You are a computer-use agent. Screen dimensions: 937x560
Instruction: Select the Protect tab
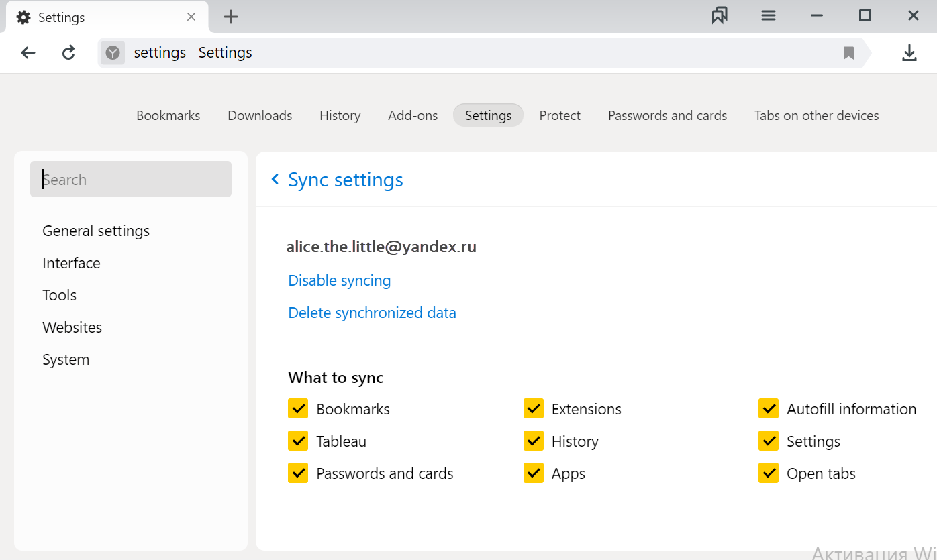[x=560, y=115]
